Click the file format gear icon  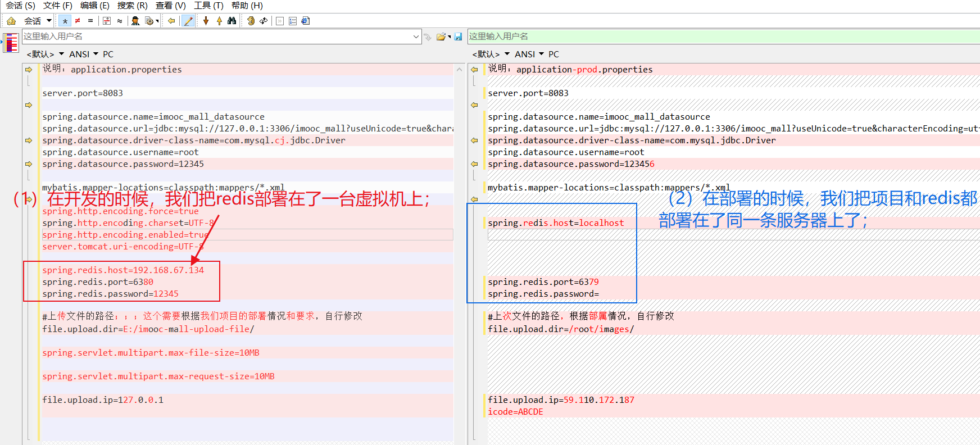click(x=149, y=21)
